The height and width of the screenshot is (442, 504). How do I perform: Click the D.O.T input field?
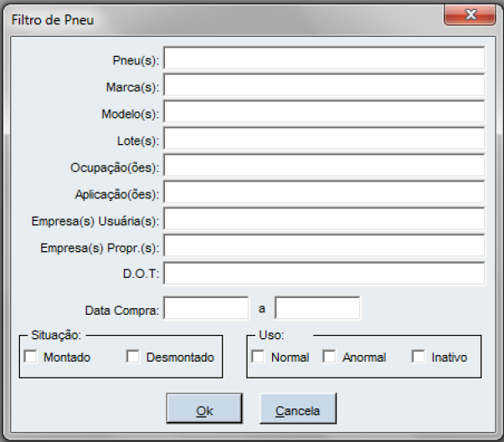pos(324,274)
